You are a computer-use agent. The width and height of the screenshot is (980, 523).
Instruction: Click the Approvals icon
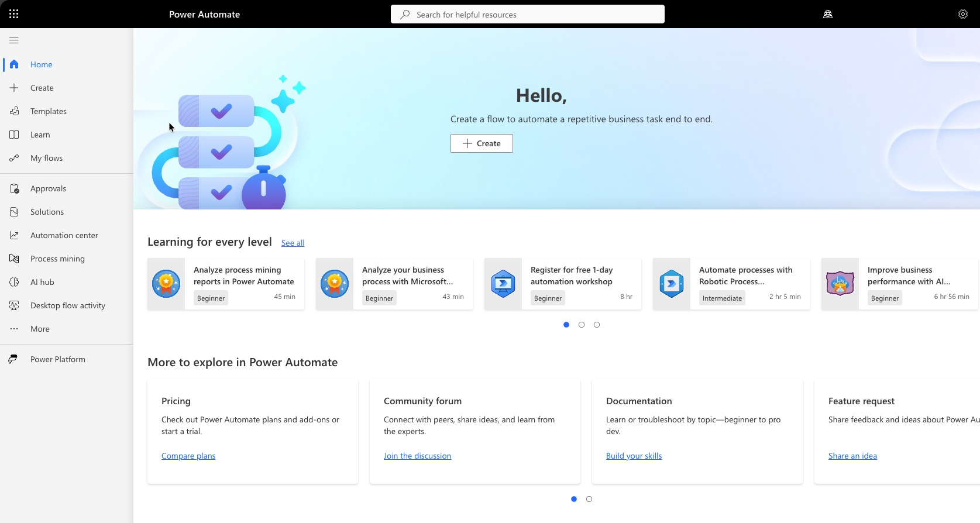pyautogui.click(x=14, y=188)
